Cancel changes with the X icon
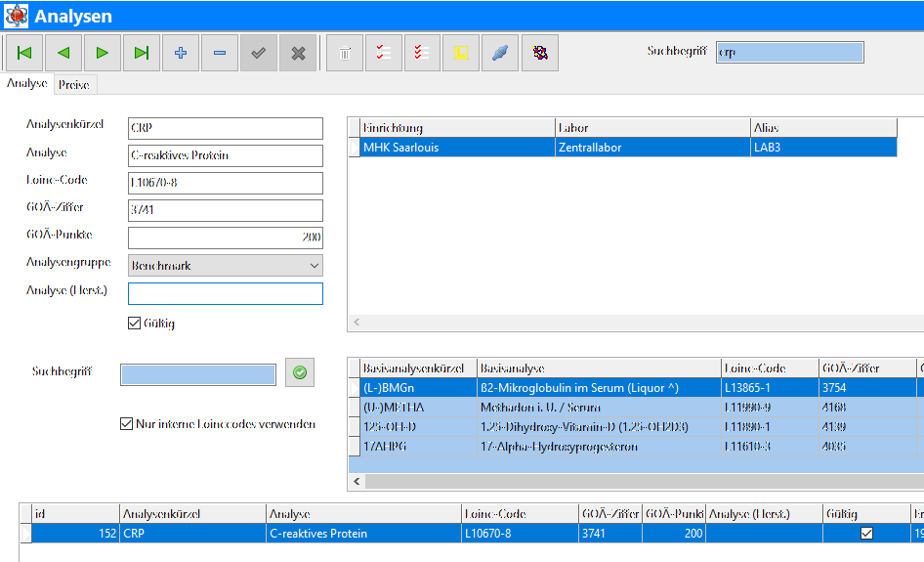The image size is (924, 562). pyautogui.click(x=298, y=53)
